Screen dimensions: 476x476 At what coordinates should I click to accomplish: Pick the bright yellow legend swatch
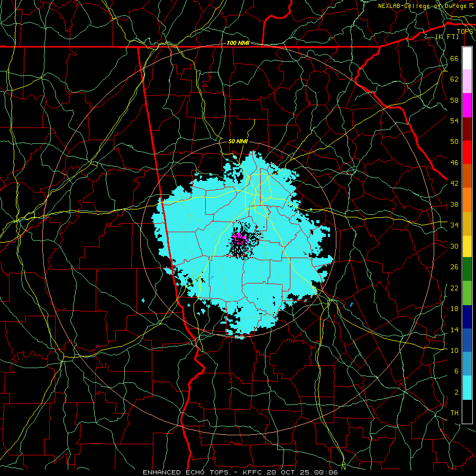(x=467, y=246)
